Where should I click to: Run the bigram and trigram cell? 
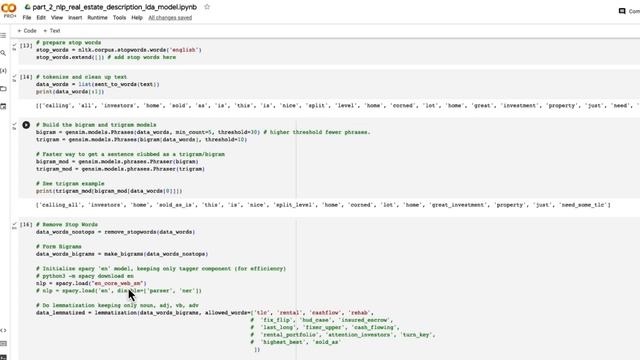[26, 125]
